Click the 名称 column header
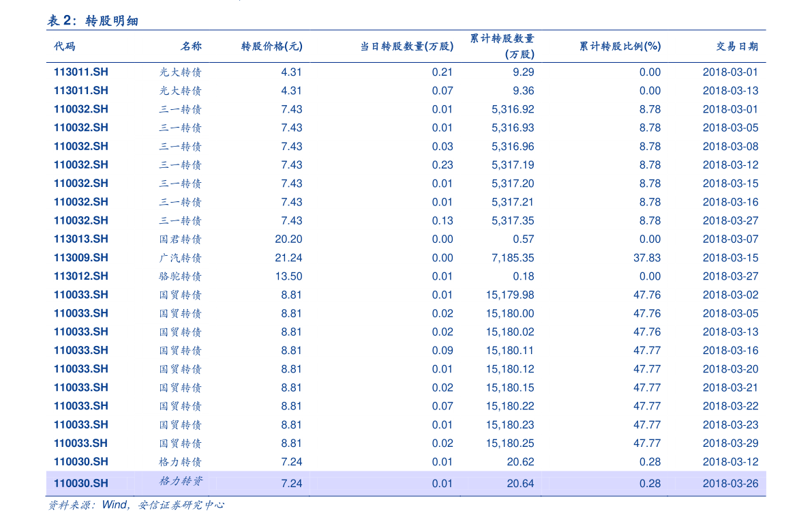The width and height of the screenshot is (812, 524). coord(191,46)
